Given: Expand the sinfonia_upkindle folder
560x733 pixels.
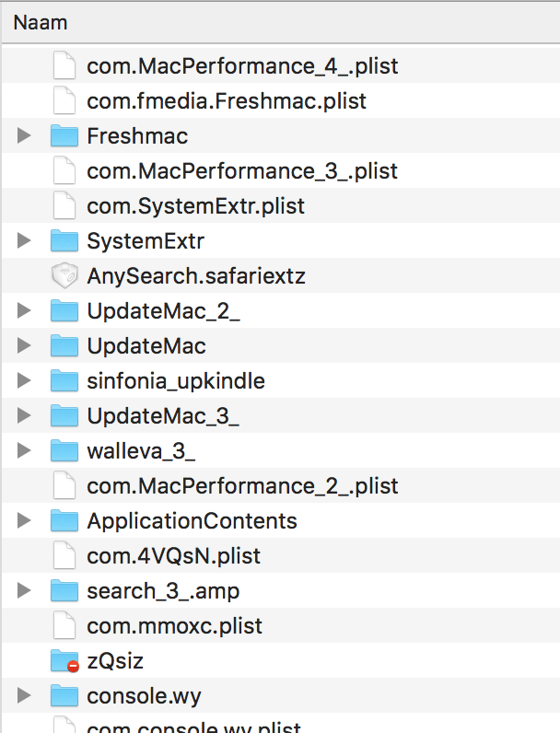Looking at the screenshot, I should [x=24, y=380].
